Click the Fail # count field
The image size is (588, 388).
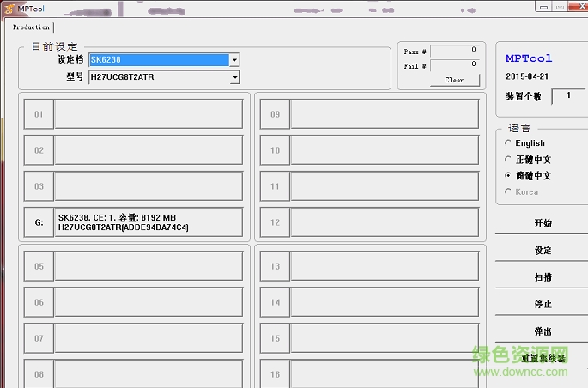point(454,64)
